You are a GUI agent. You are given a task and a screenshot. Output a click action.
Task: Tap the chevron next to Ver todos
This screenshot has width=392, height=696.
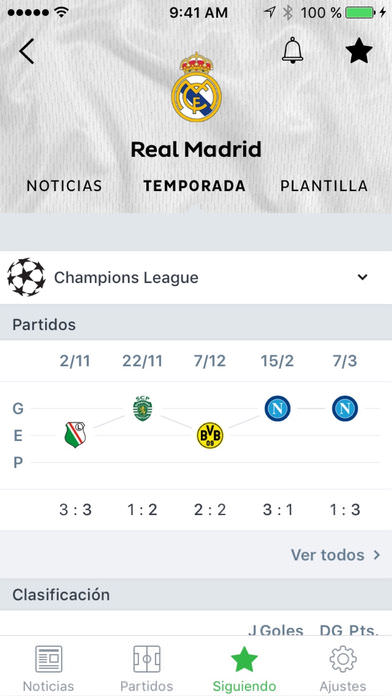pyautogui.click(x=377, y=555)
